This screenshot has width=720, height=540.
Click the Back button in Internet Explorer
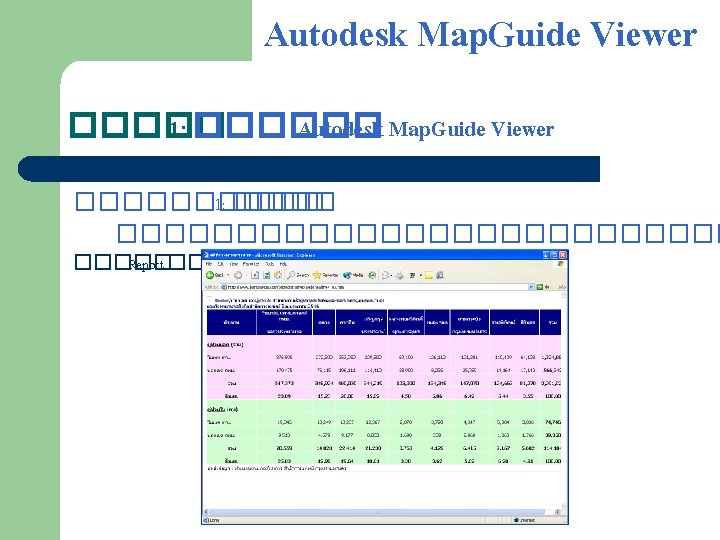pos(214,275)
